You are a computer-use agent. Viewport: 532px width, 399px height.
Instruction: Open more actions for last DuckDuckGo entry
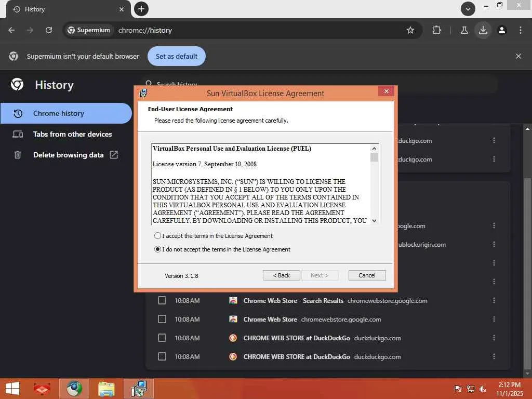pos(494,356)
